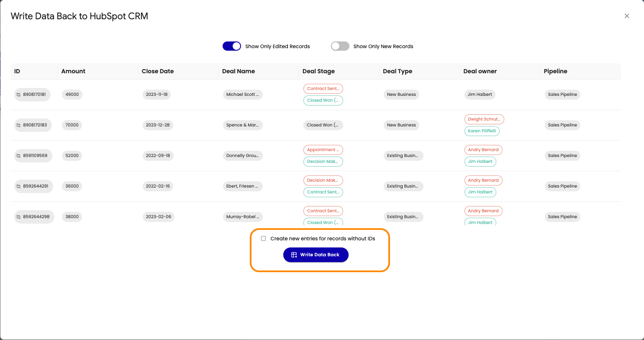The image size is (644, 340).
Task: Select the amount 52000 cell
Action: tap(72, 156)
